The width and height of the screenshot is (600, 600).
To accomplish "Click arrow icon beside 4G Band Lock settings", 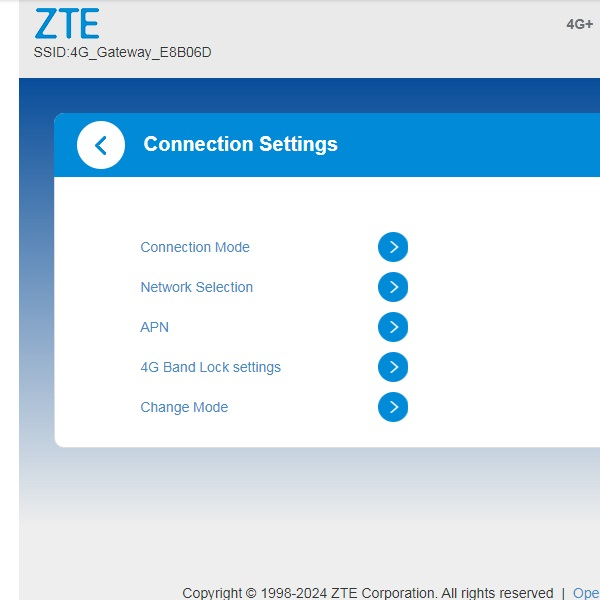I will [x=393, y=367].
